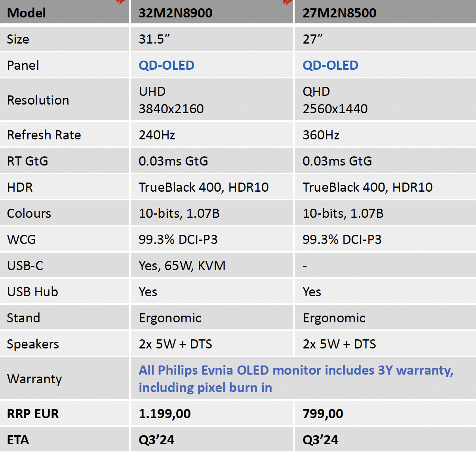The height and width of the screenshot is (453, 476).
Task: Click the 27M2N8500 model header cell
Action: (339, 13)
